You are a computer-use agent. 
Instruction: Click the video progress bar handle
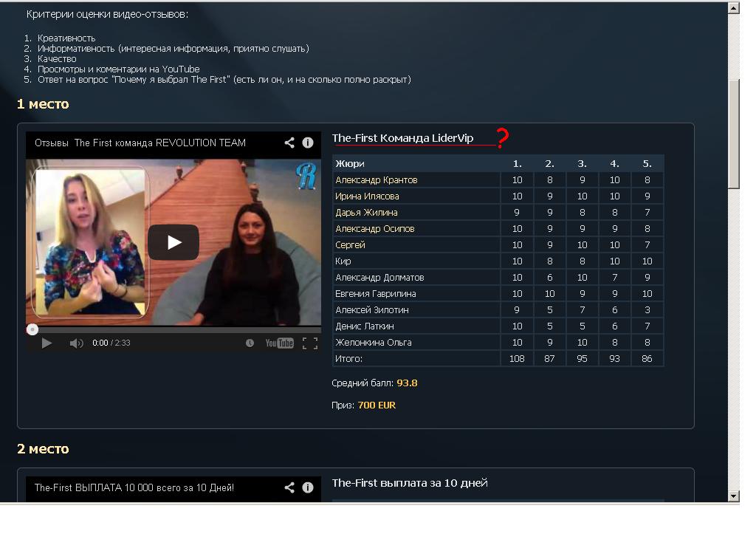pyautogui.click(x=32, y=329)
